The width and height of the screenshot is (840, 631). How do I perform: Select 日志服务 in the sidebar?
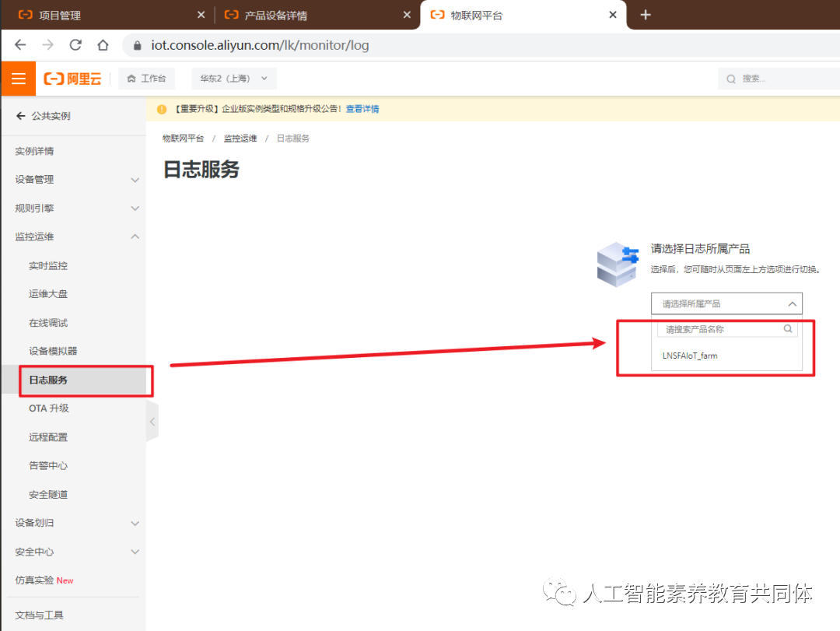pyautogui.click(x=73, y=380)
